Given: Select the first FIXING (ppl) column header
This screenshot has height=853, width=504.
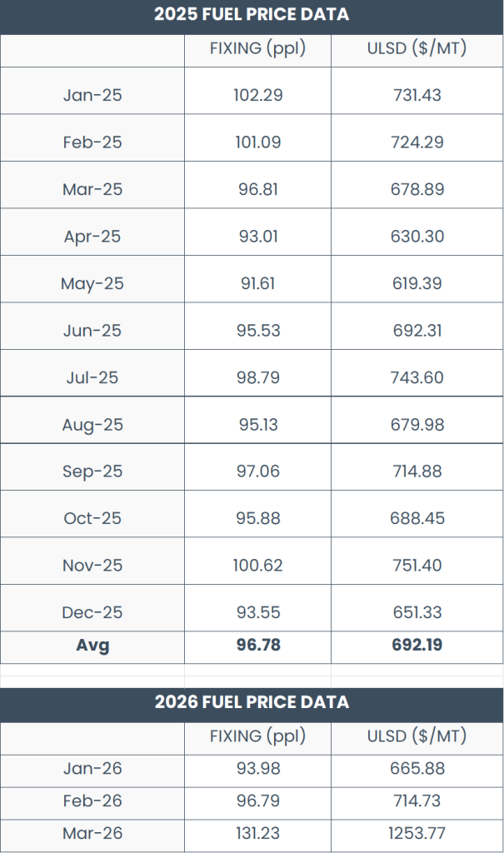Looking at the screenshot, I should [257, 48].
